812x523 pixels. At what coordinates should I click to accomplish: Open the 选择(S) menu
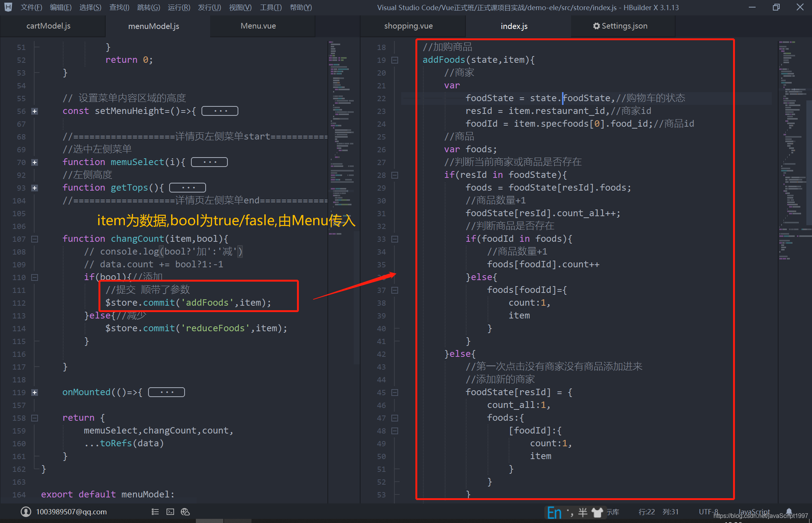90,8
